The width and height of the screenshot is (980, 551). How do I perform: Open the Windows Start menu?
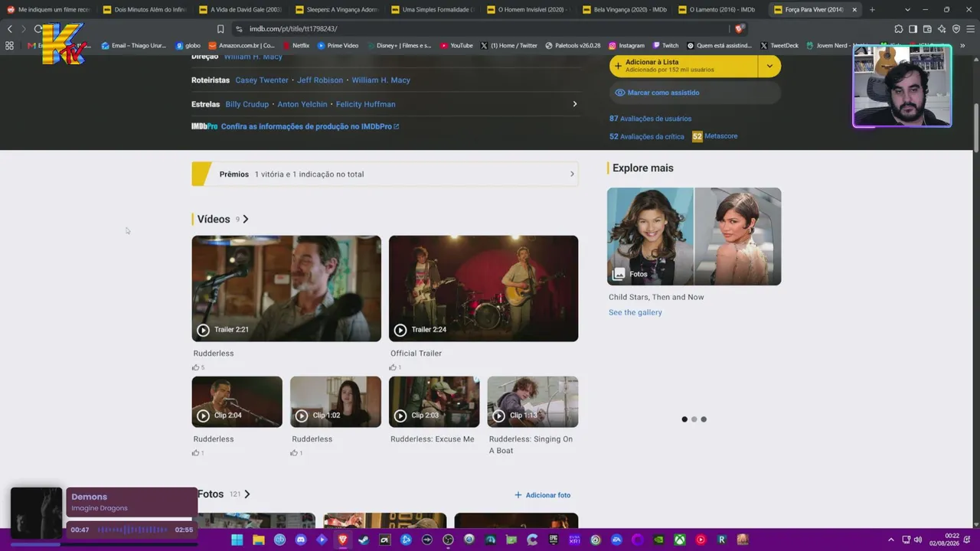click(237, 540)
